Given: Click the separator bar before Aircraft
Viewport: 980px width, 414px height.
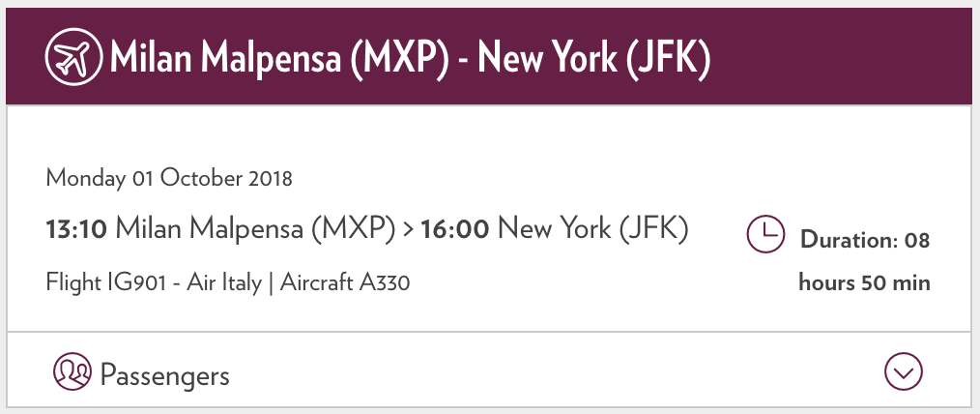Looking at the screenshot, I should [x=271, y=283].
